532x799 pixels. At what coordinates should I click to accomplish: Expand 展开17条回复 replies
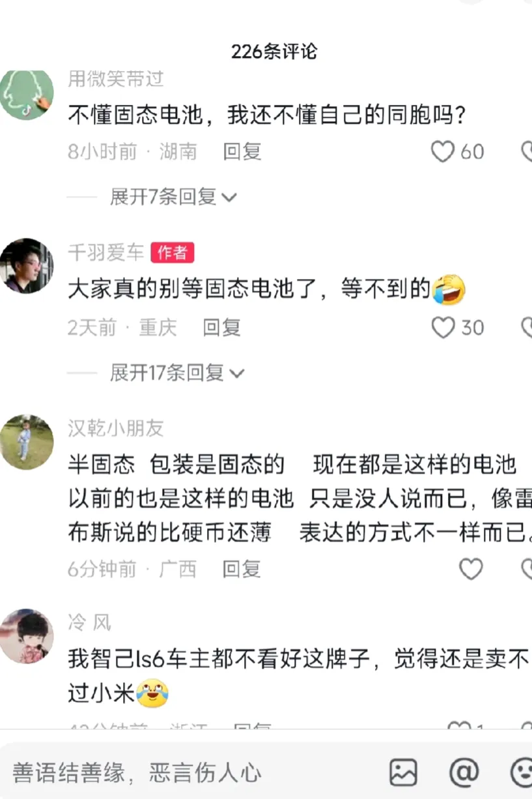(x=177, y=373)
